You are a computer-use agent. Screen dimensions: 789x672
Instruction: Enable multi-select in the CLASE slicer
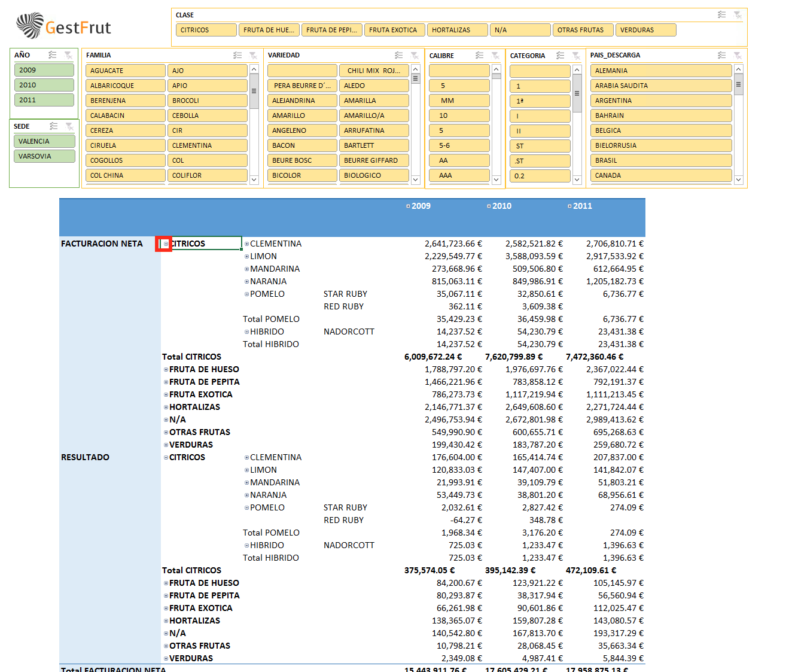(x=721, y=15)
